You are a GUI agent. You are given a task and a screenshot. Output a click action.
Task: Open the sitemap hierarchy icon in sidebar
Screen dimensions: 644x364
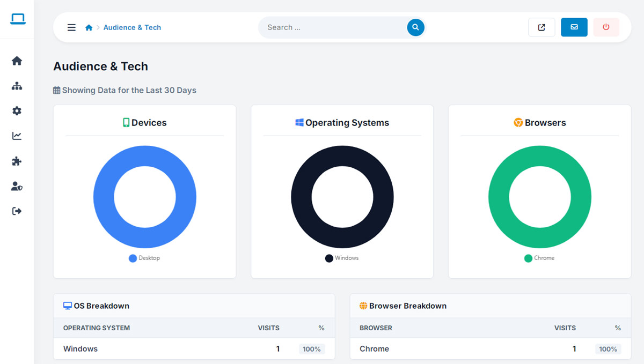(x=17, y=86)
